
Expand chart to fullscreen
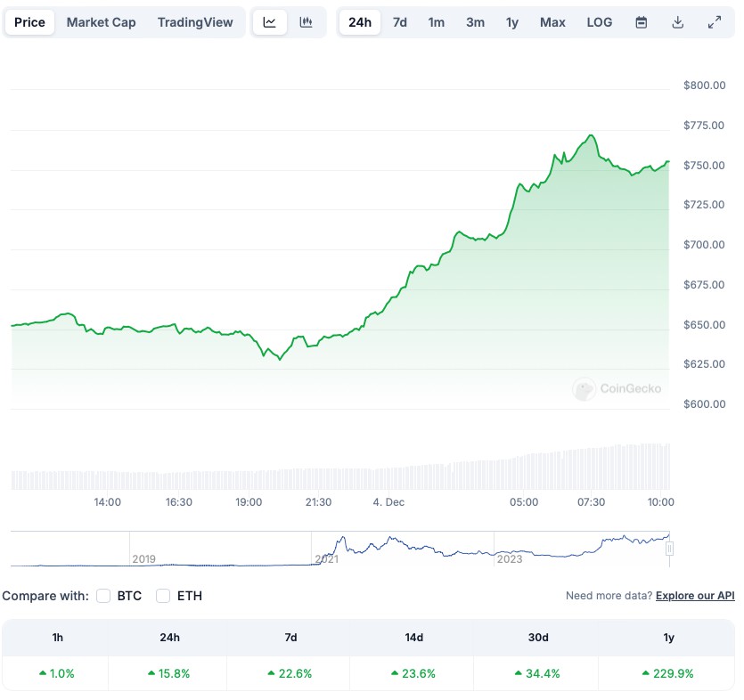[x=715, y=22]
